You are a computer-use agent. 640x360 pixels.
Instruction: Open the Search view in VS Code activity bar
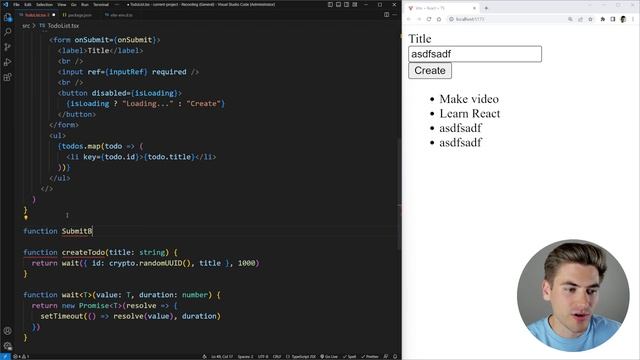pyautogui.click(x=7, y=32)
